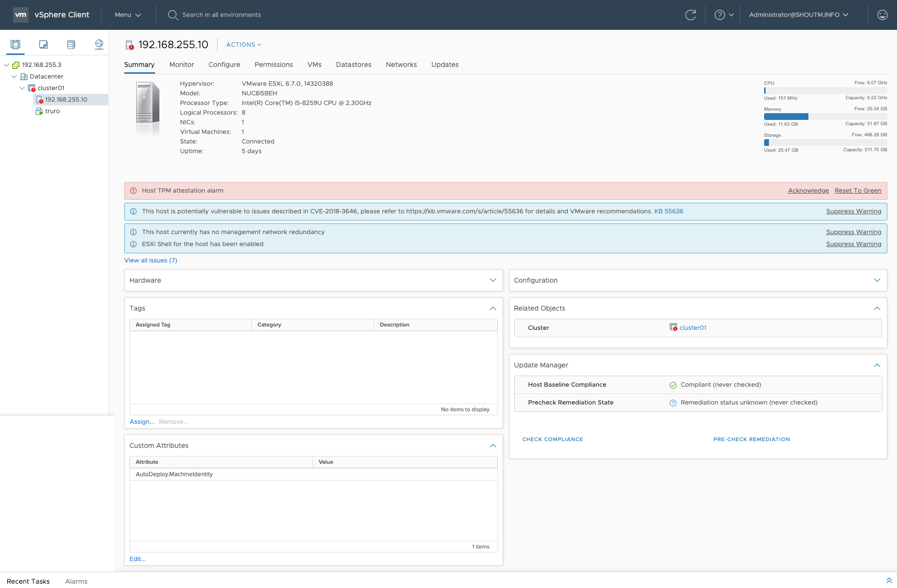Open the help question mark menu

(724, 15)
